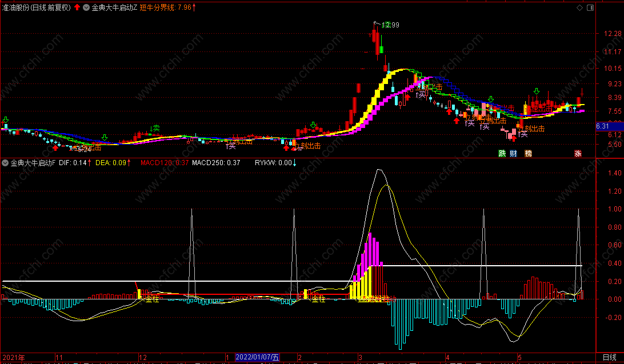The width and height of the screenshot is (624, 364).
Task: Click the 10.15 price axis value
Action: point(613,69)
